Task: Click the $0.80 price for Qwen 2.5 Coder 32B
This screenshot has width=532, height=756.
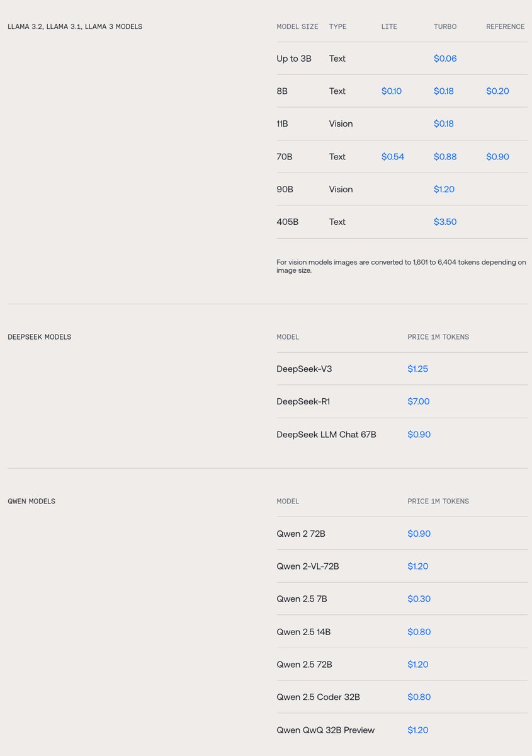Action: [x=419, y=697]
